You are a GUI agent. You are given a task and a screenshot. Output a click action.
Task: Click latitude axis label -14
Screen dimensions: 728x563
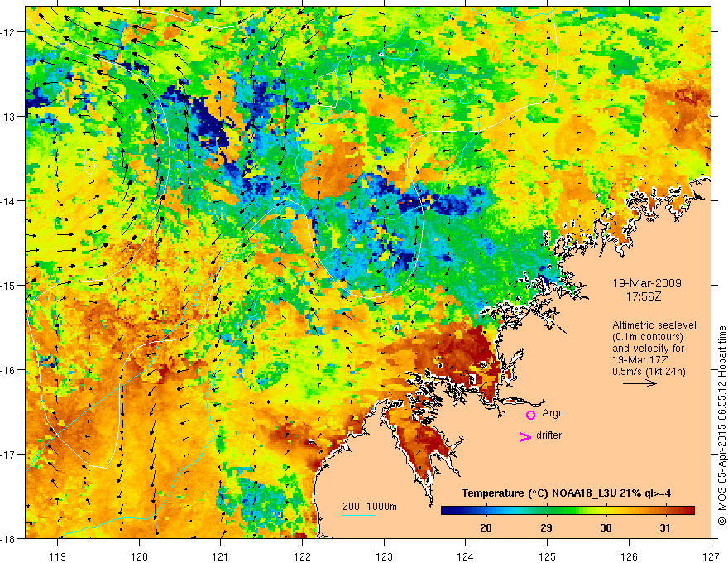[8, 201]
